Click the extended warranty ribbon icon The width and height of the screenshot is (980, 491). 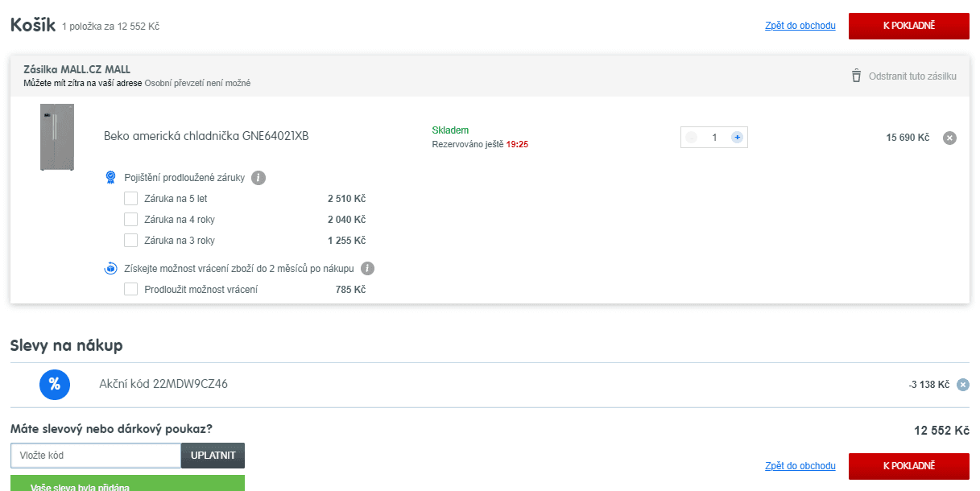click(111, 177)
